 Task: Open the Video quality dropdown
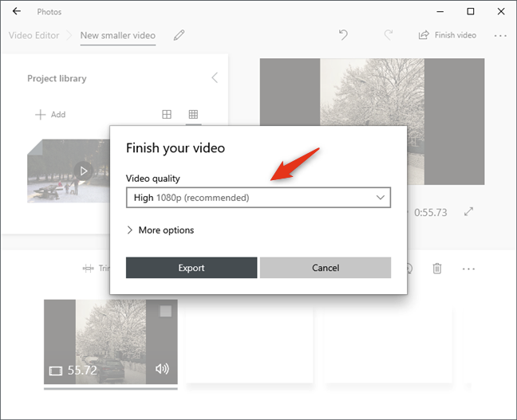pyautogui.click(x=258, y=198)
